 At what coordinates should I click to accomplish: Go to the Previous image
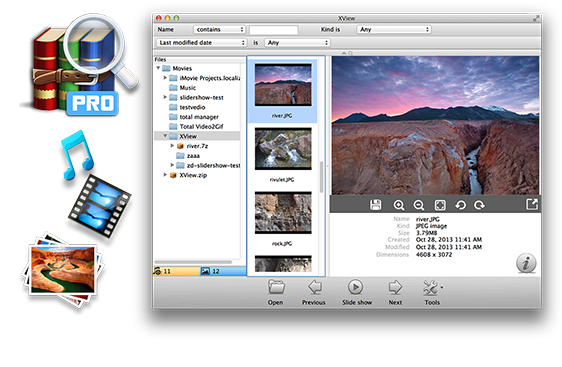click(x=314, y=292)
